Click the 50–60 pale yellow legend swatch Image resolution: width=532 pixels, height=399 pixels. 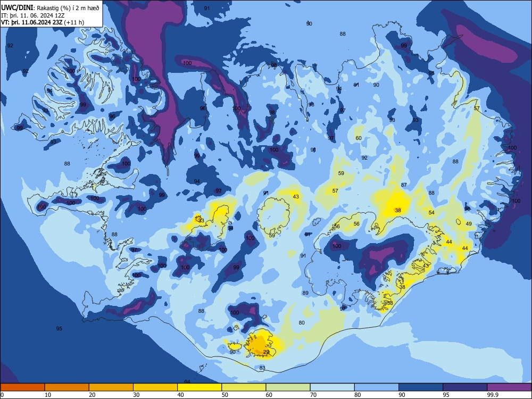[x=244, y=387]
